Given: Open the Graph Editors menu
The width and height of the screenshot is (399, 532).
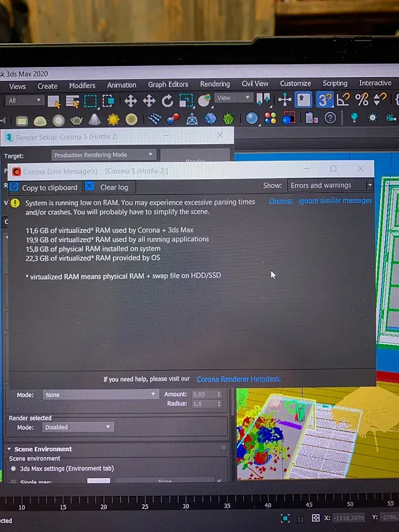Looking at the screenshot, I should [168, 84].
